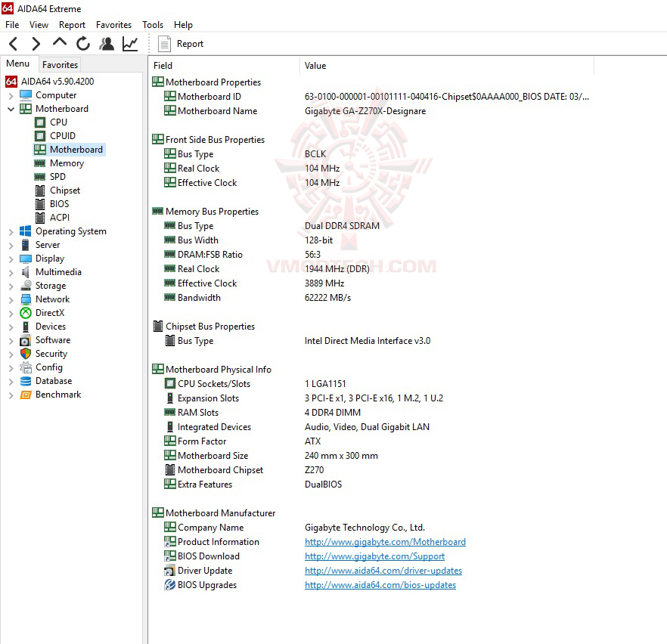Select the Display item label in tree
This screenshot has height=644, width=667.
point(50,259)
